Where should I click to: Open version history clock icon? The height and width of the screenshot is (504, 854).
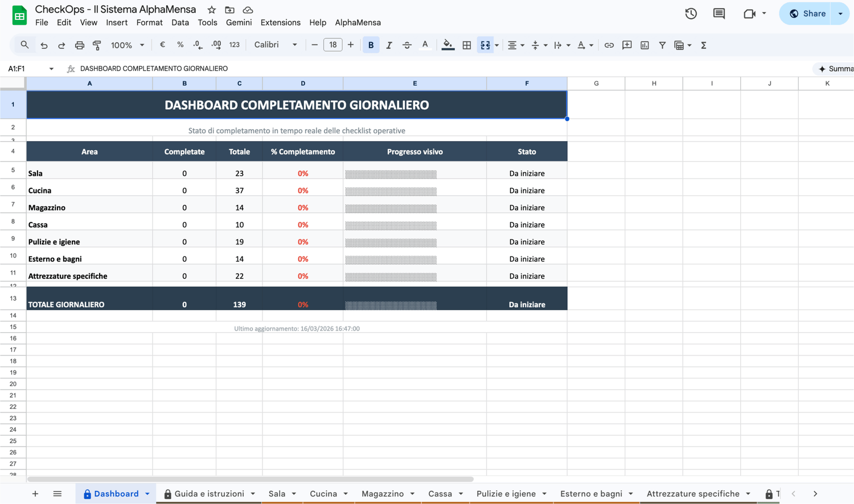click(x=691, y=14)
